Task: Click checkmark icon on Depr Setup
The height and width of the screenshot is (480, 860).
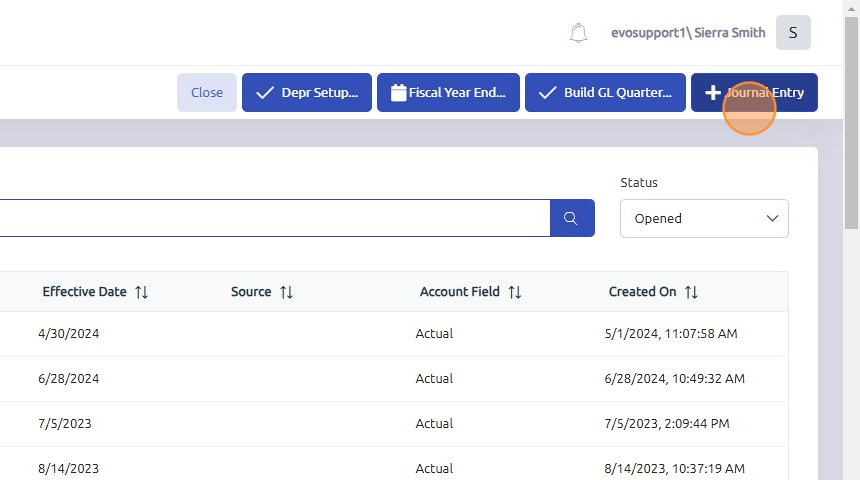Action: click(265, 93)
